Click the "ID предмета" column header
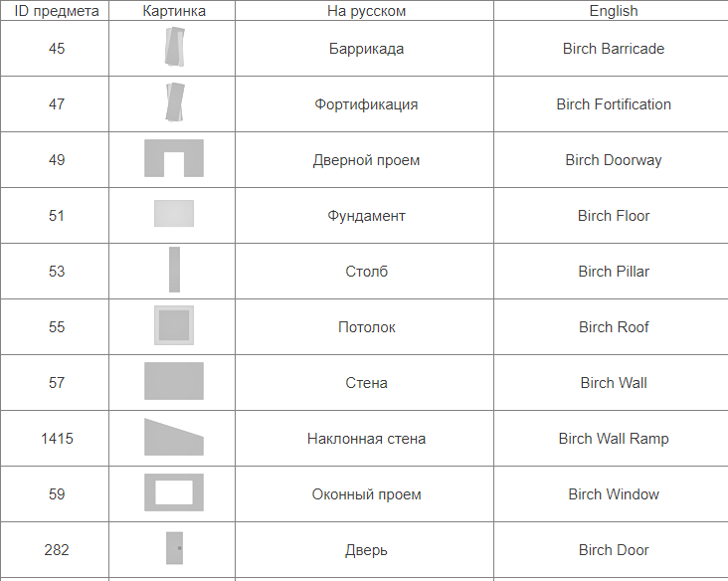 pos(56,11)
